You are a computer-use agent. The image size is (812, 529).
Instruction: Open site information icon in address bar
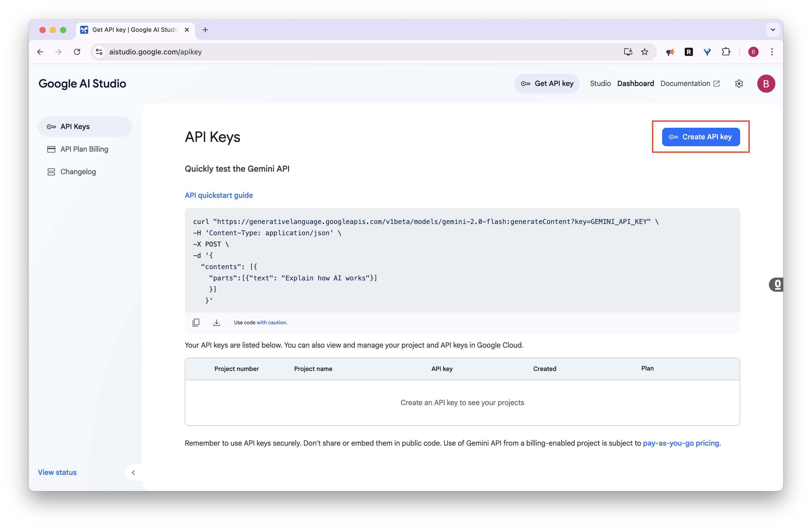click(x=99, y=52)
